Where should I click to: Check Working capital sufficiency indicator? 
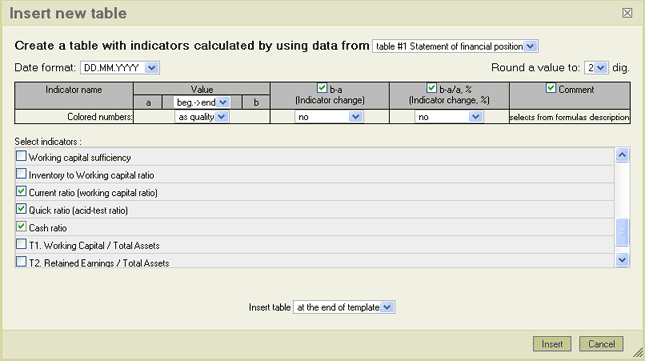[21, 156]
